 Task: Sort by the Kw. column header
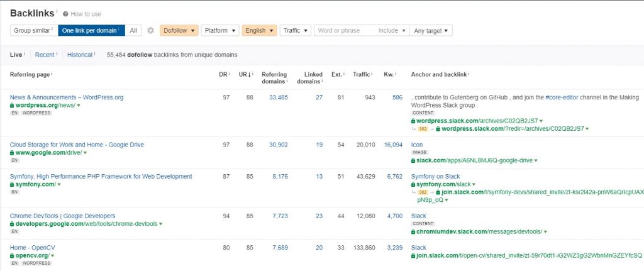(388, 74)
